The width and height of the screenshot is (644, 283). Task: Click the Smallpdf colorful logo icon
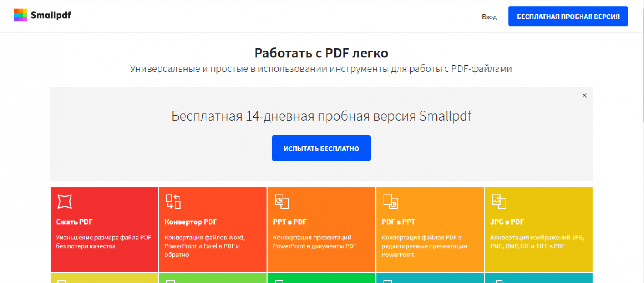(20, 15)
